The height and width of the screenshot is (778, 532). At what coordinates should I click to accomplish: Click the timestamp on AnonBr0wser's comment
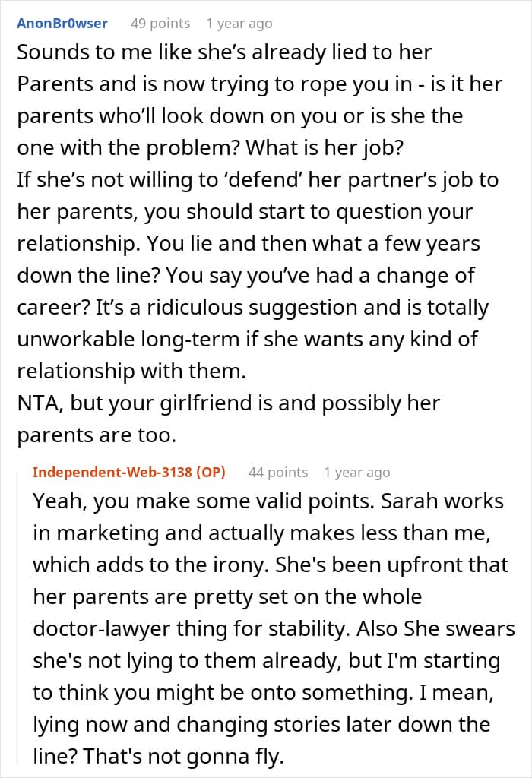coord(239,24)
